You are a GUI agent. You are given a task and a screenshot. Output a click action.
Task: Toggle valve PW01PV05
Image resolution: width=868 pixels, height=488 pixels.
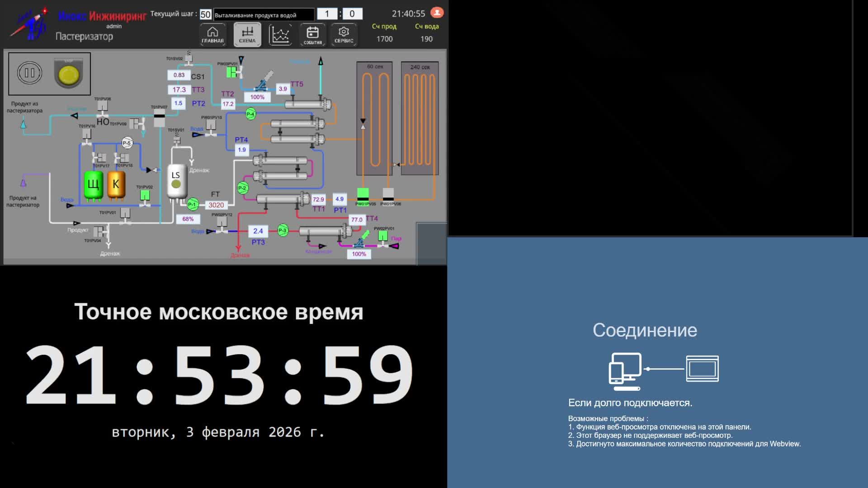[363, 194]
